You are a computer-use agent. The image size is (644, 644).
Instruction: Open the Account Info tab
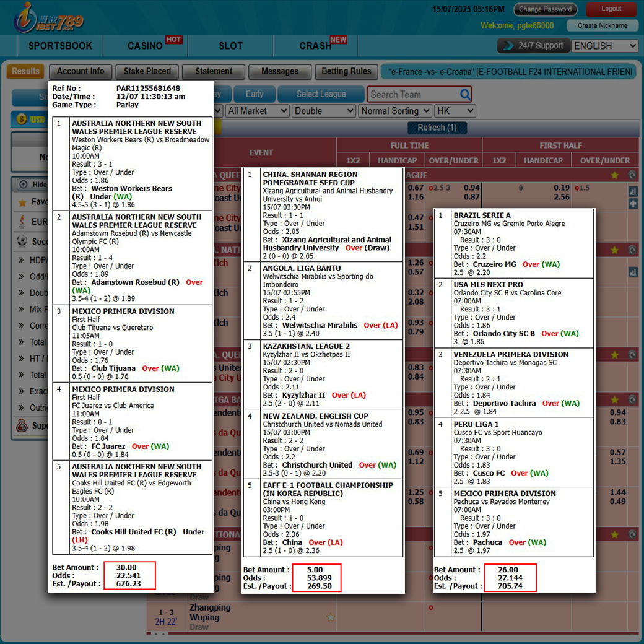pyautogui.click(x=80, y=71)
